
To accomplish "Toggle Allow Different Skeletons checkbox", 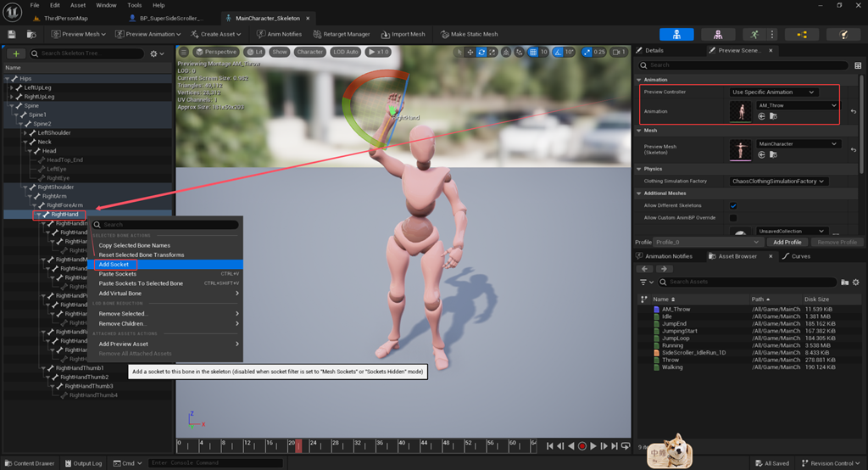I will [733, 205].
